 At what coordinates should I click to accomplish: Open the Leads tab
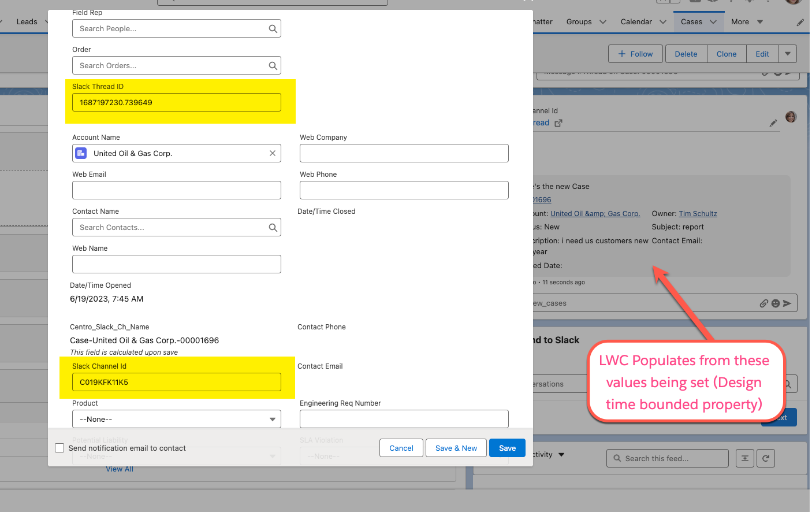(x=27, y=22)
